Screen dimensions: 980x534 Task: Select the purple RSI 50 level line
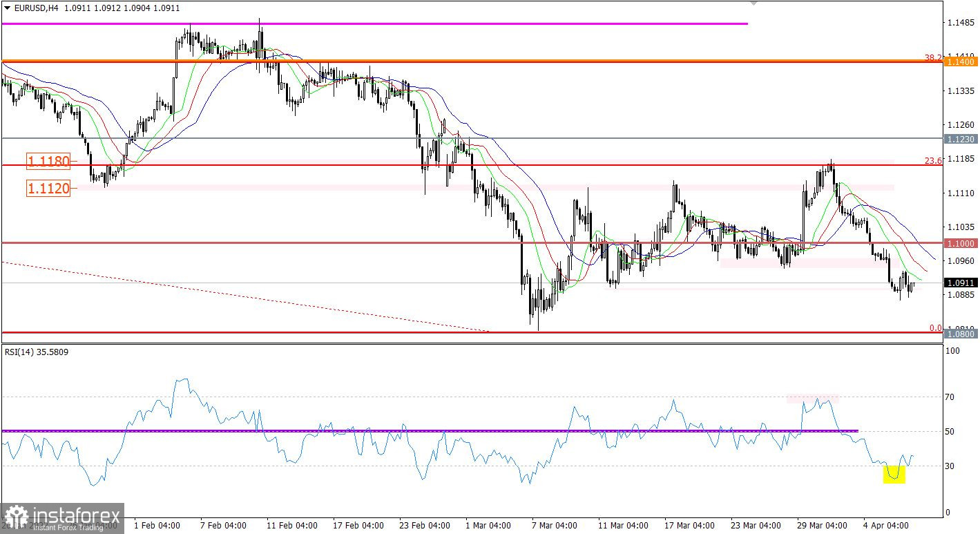tap(430, 431)
